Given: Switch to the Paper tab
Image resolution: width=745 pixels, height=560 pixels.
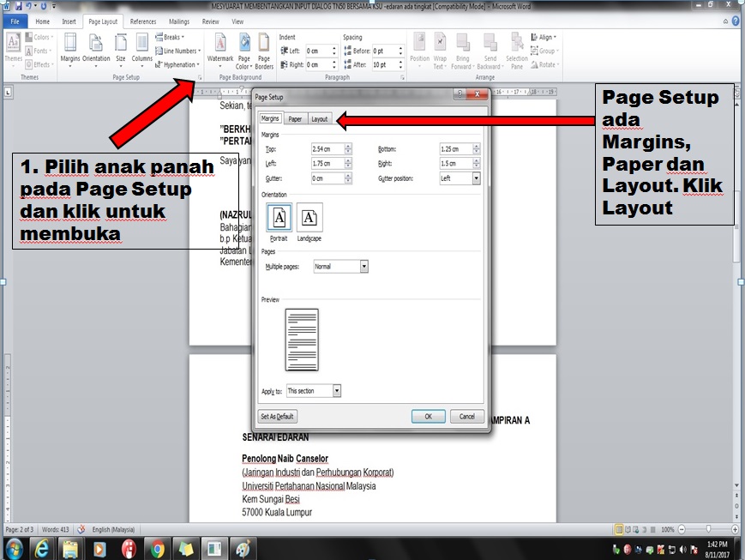Looking at the screenshot, I should pyautogui.click(x=295, y=118).
